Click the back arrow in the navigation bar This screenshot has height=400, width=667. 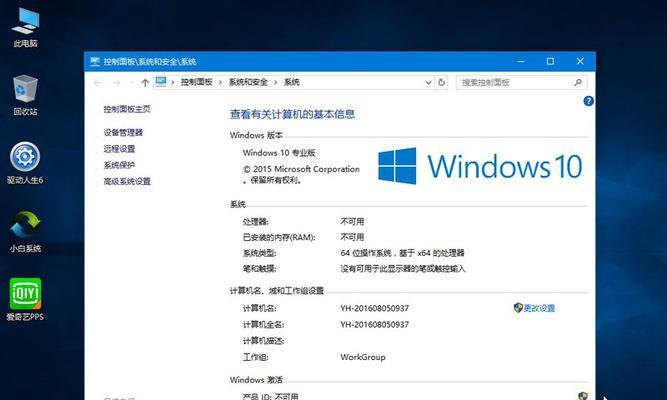pyautogui.click(x=97, y=83)
